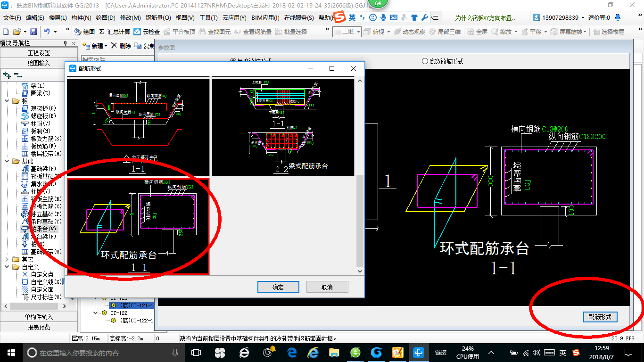Click 查找图元 binoculars tool

point(215,32)
